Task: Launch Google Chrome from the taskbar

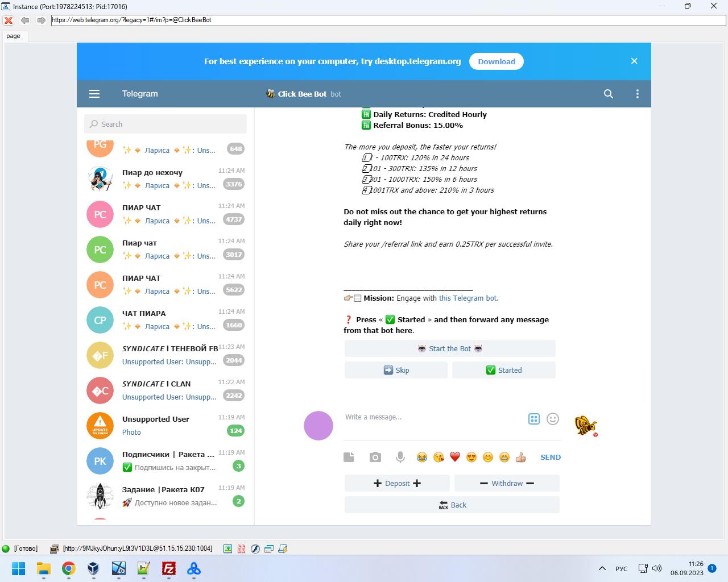Action: 69,568
